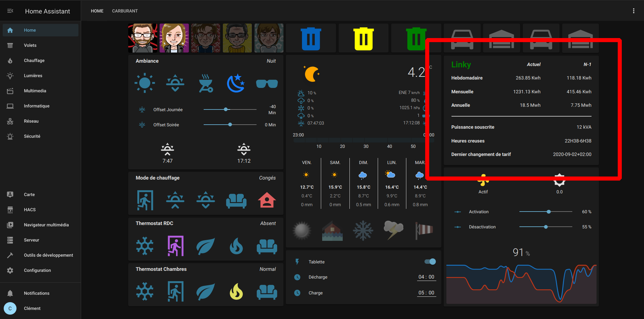Switch to the CARBURANT tab
This screenshot has width=644, height=319.
(125, 11)
